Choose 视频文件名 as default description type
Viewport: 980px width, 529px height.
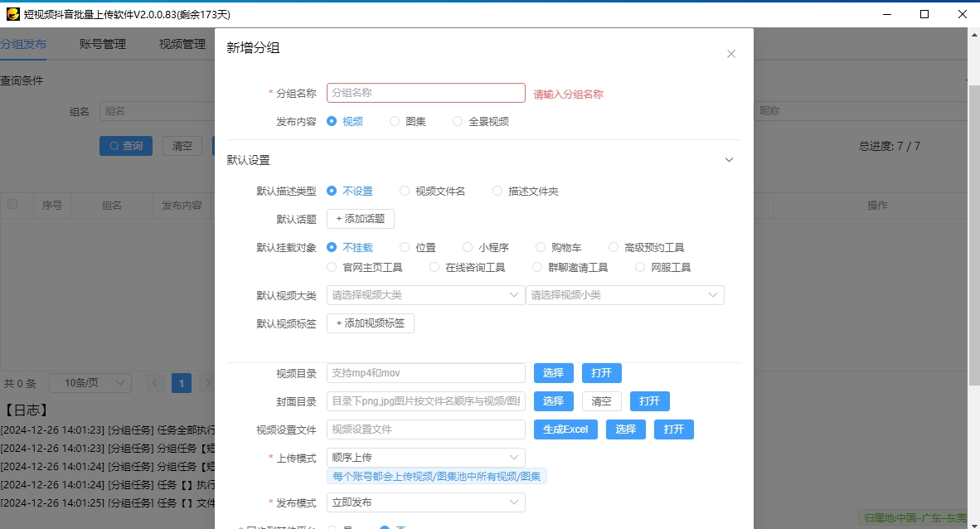[405, 191]
